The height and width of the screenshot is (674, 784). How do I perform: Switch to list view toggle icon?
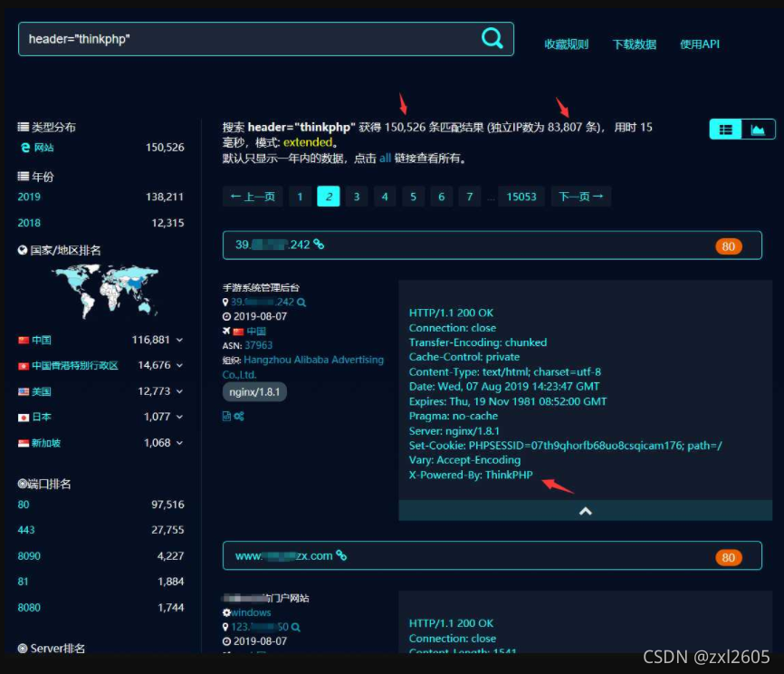(x=725, y=130)
